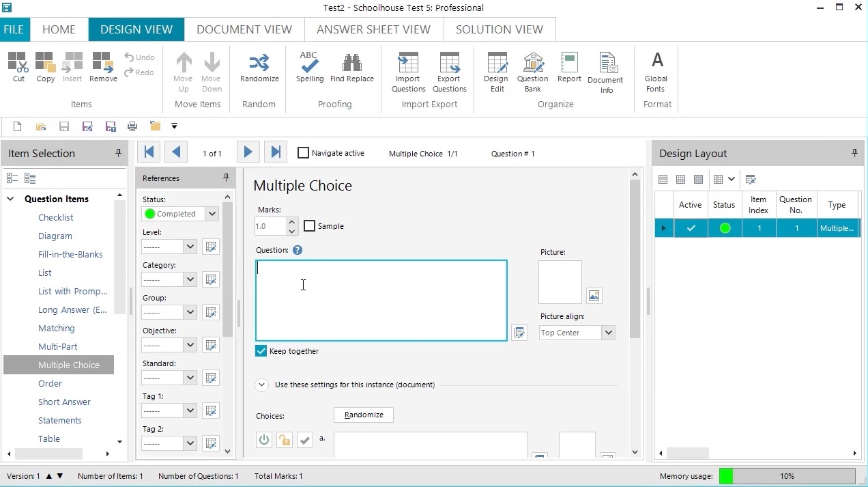Click the picture browse icon beside the Picture box
Viewport: 868px width, 487px height.
[x=594, y=296]
